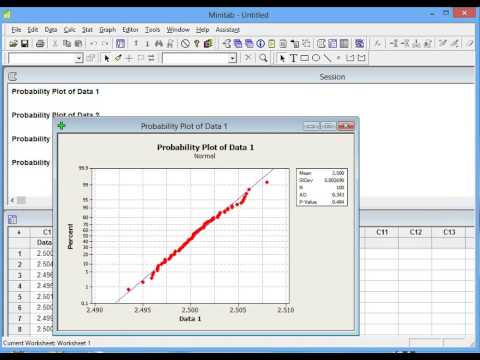The image size is (480, 360).
Task: Click the Cut scissors icon
Action: pyautogui.click(x=55, y=43)
